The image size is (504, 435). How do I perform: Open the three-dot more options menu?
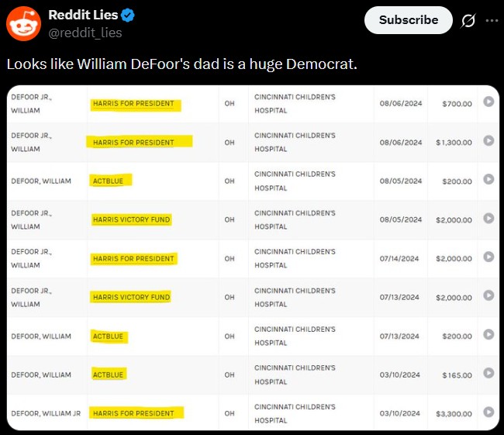pos(492,21)
